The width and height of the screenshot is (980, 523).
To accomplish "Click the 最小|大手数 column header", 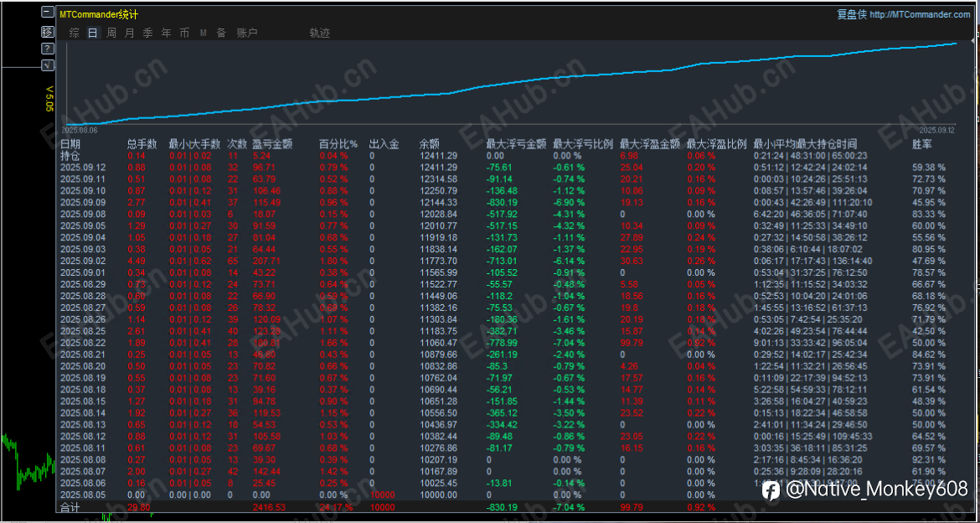I will (194, 144).
